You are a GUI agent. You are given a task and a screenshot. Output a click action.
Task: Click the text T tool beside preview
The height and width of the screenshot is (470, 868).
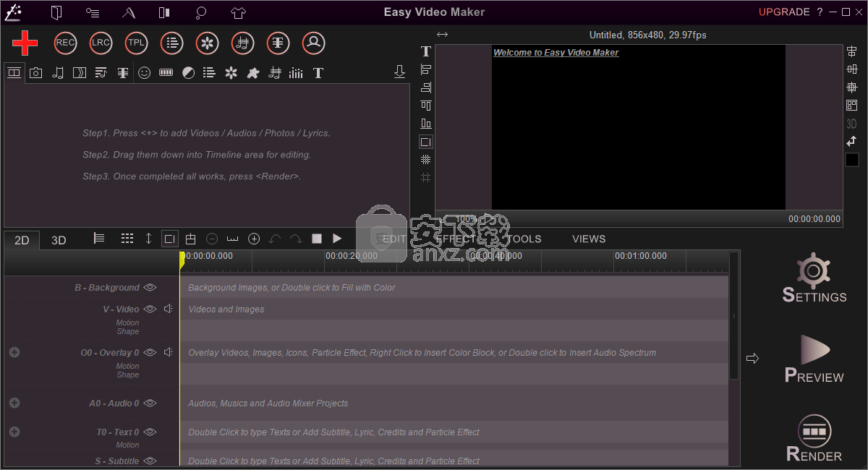(x=426, y=51)
